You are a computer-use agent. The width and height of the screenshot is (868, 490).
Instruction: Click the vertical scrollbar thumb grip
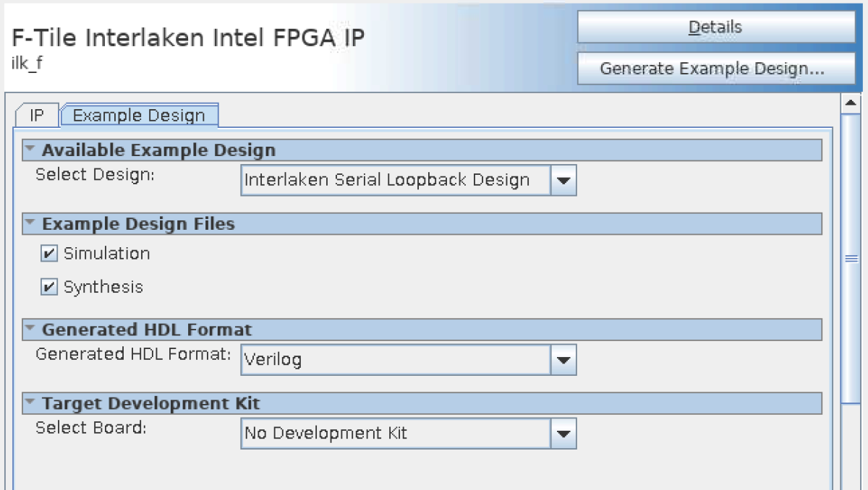click(x=851, y=259)
